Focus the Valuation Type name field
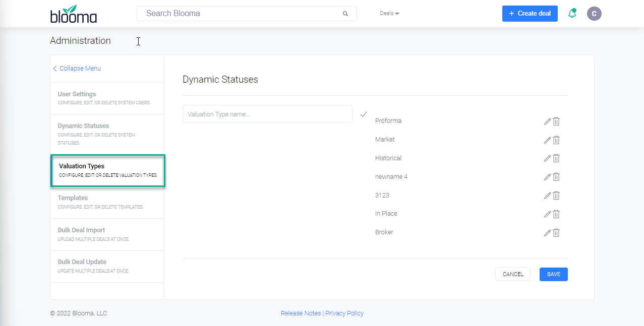 tap(267, 114)
